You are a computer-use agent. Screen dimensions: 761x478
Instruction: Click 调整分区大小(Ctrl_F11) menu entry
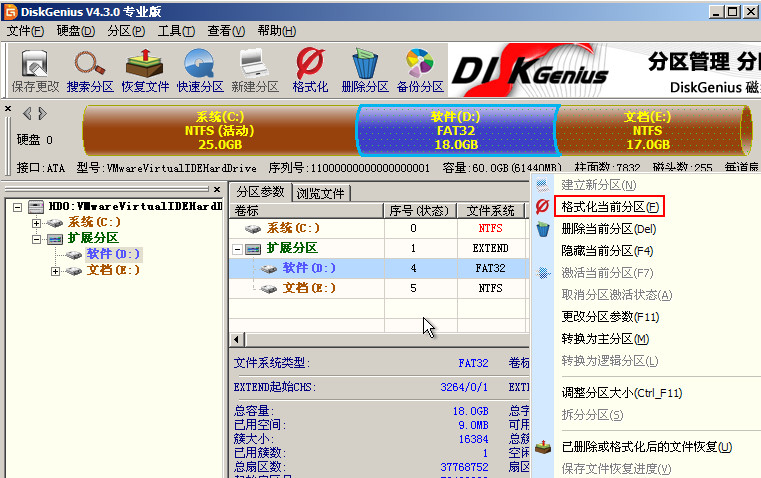tap(622, 393)
